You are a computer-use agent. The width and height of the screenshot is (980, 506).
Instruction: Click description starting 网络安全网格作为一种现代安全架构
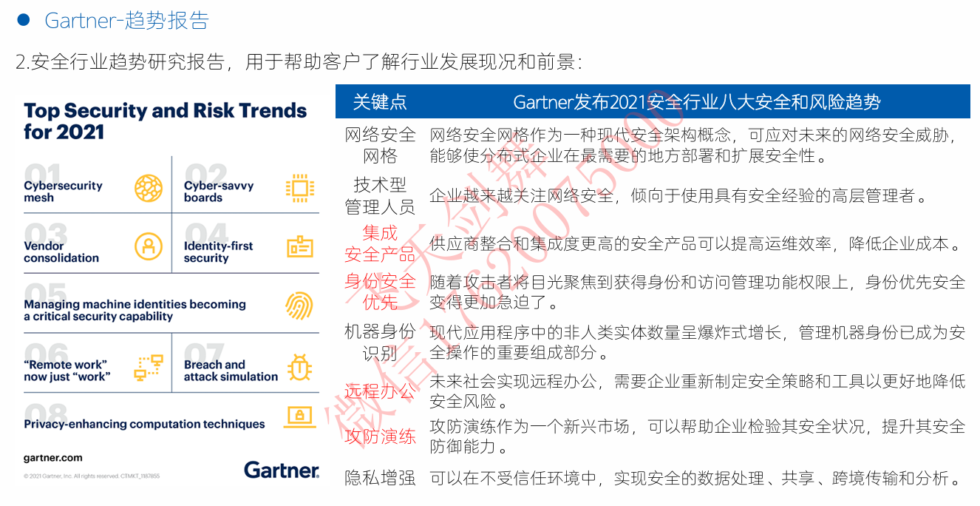click(697, 145)
